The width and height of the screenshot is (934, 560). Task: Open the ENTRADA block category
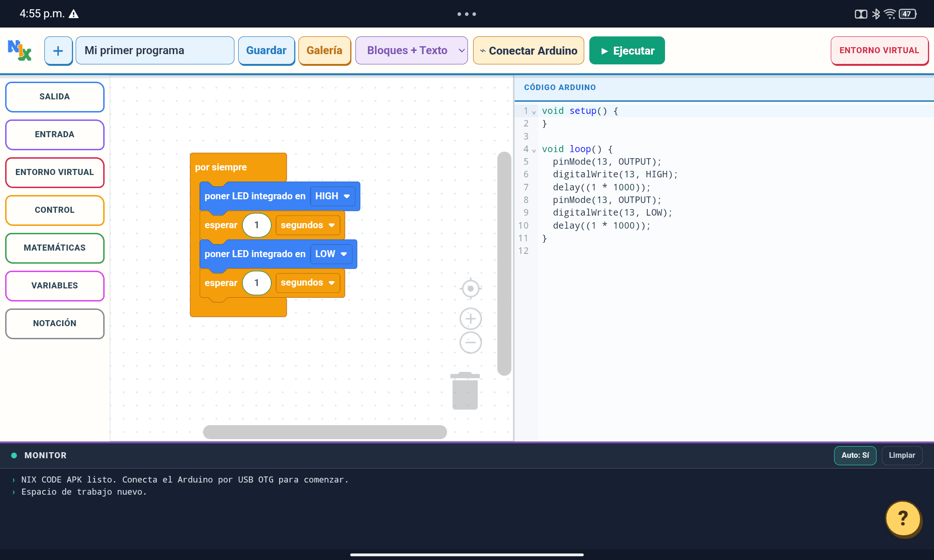pyautogui.click(x=55, y=134)
